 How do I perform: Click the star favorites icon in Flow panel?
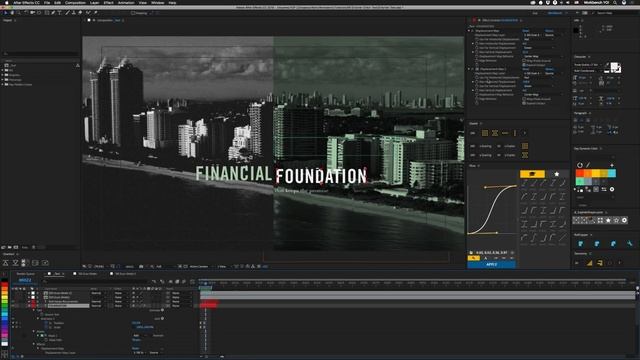557,174
